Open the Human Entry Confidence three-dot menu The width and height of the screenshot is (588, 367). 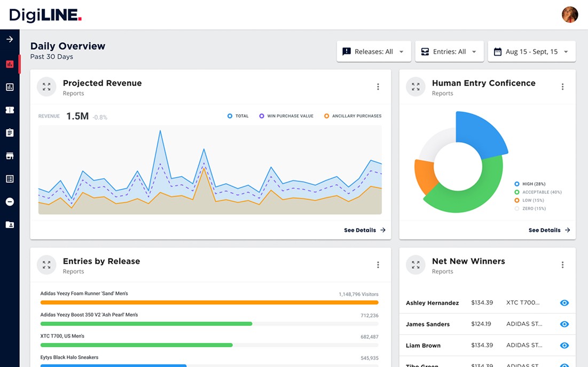coord(562,87)
